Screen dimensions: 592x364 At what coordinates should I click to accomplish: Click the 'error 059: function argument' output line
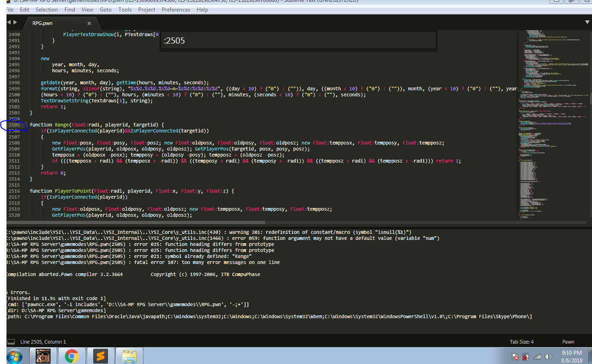(x=223, y=238)
